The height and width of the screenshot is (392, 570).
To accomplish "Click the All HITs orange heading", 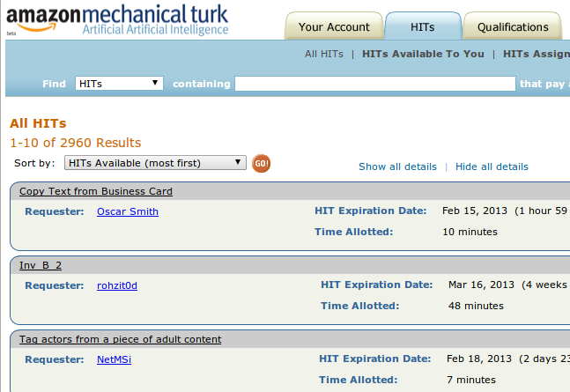I will pos(38,123).
